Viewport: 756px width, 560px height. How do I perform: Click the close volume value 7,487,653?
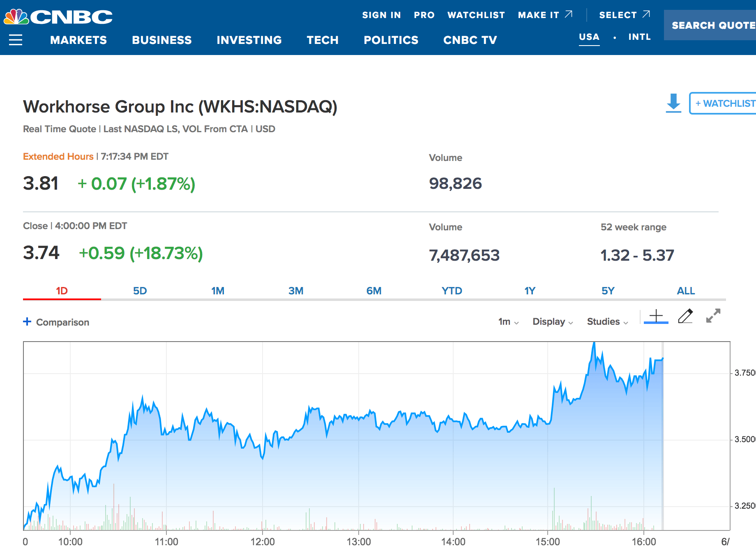(464, 255)
